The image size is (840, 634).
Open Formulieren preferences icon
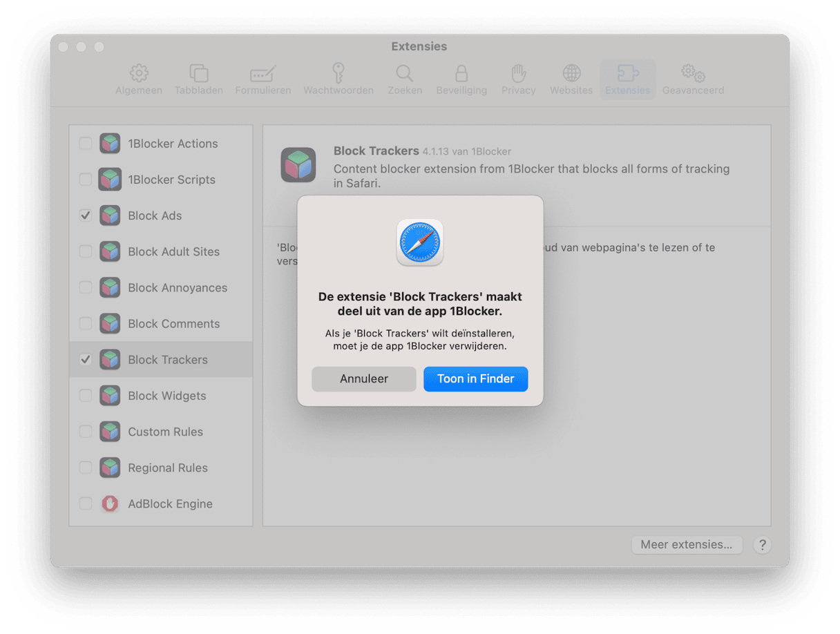click(x=263, y=73)
